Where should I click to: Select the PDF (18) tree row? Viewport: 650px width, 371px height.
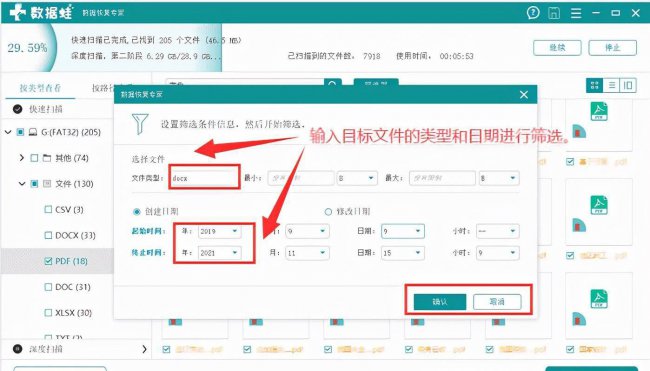[x=57, y=261]
